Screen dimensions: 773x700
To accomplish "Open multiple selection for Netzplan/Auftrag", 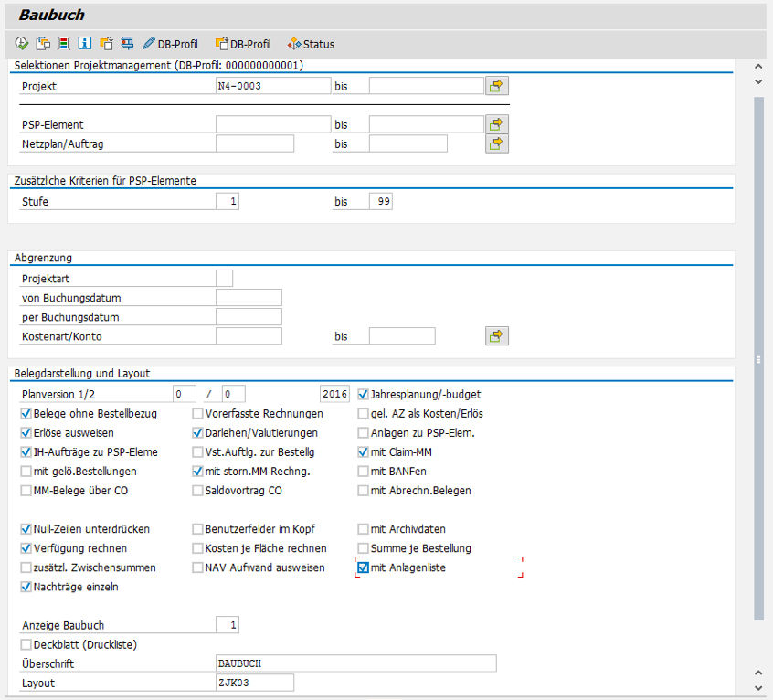I will [496, 143].
